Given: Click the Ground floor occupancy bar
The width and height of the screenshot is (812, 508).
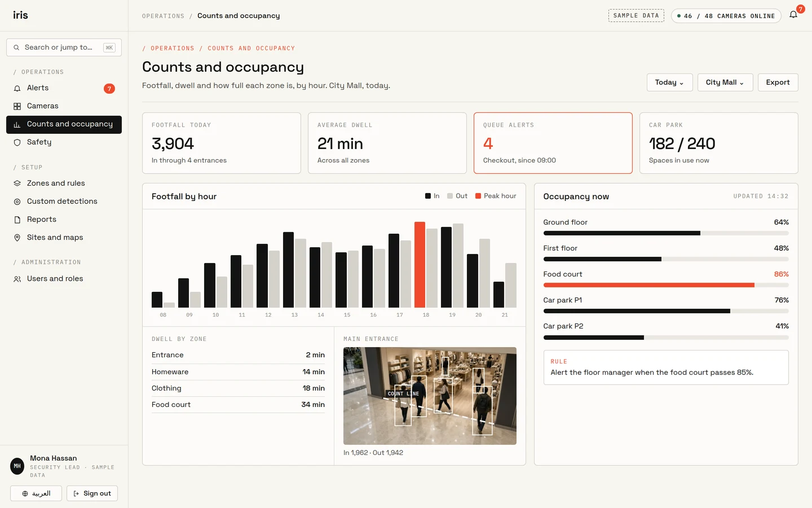Looking at the screenshot, I should click(666, 233).
